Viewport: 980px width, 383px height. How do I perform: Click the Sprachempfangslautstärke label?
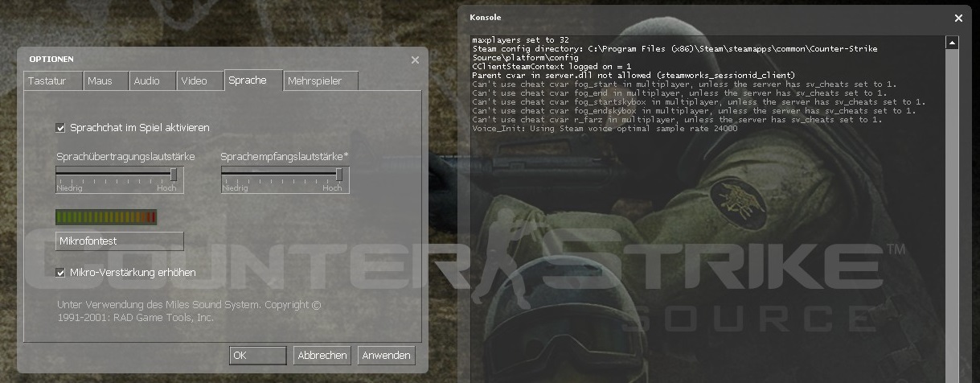285,156
